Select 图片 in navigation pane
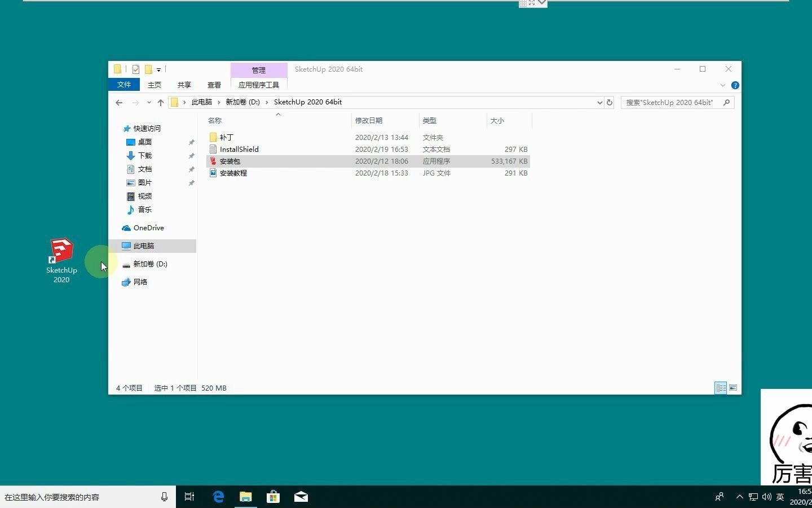Screen dimensions: 812x508 tap(145, 182)
